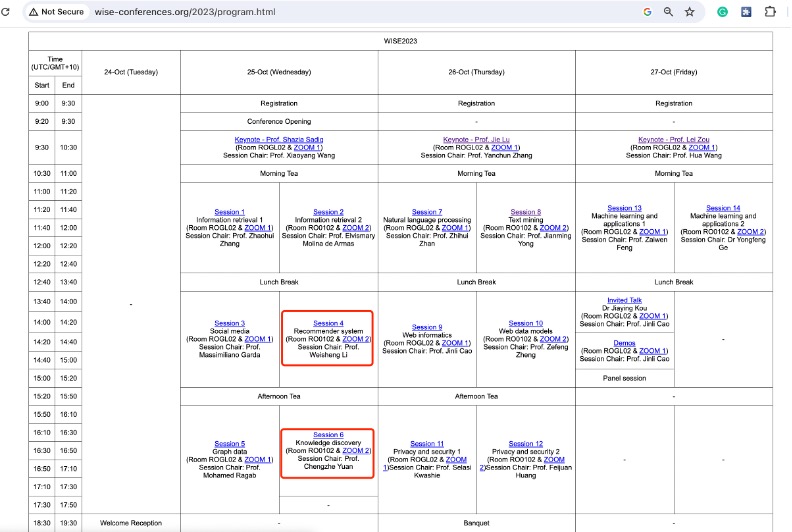Join ZOOM 2 for Session 6 Knowledge discovery
The height and width of the screenshot is (532, 792).
point(356,451)
